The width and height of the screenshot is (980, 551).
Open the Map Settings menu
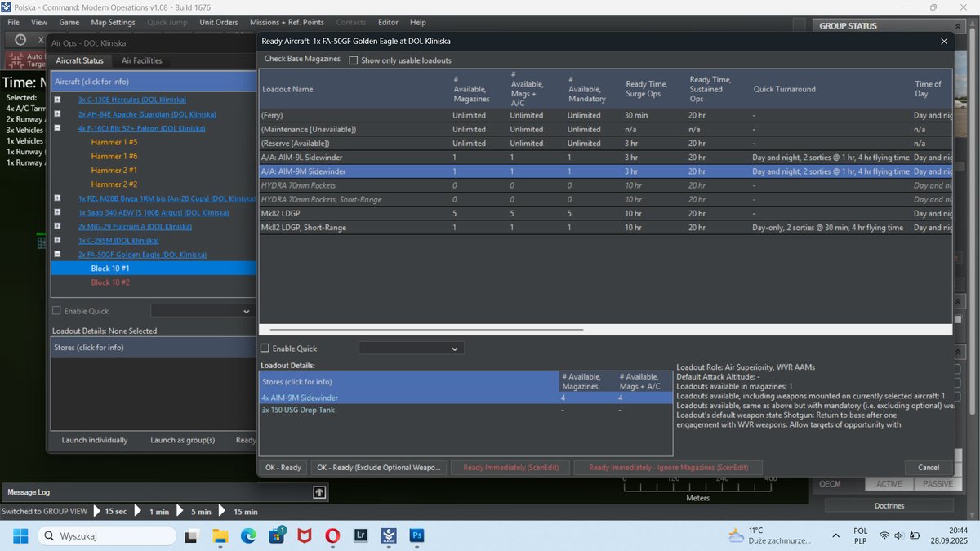(114, 22)
